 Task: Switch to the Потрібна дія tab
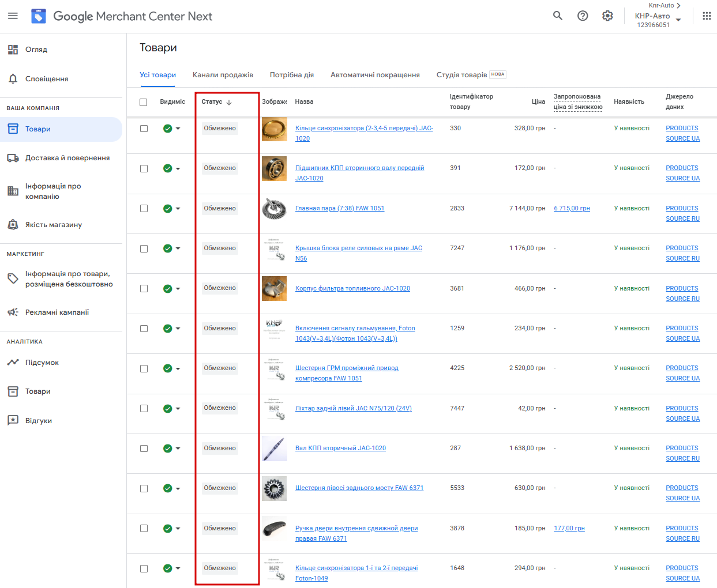coord(292,75)
